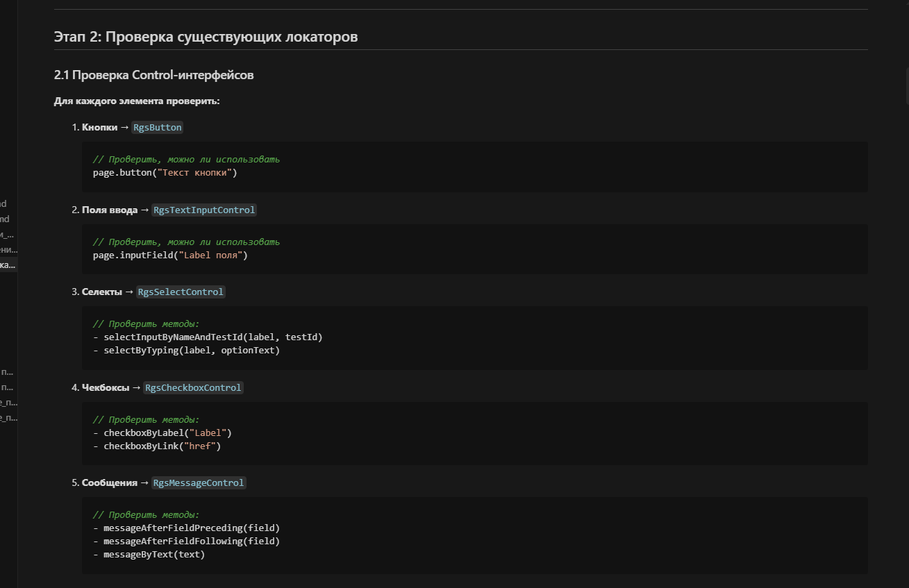This screenshot has width=909, height=588.
Task: Click the comment above the page.inputField line
Action: (x=186, y=242)
